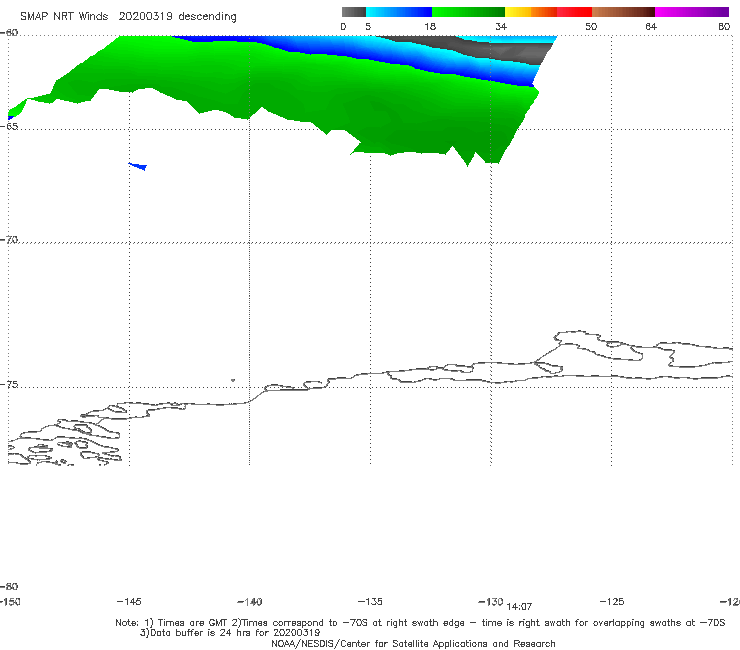The image size is (740, 650).
Task: Click the brown segment of the color bar
Action: coord(623,12)
